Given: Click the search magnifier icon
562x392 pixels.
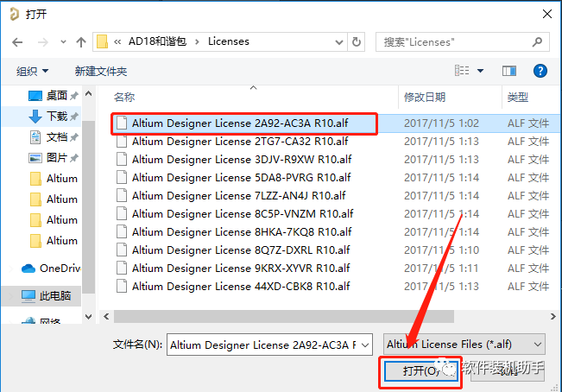Looking at the screenshot, I should point(537,42).
